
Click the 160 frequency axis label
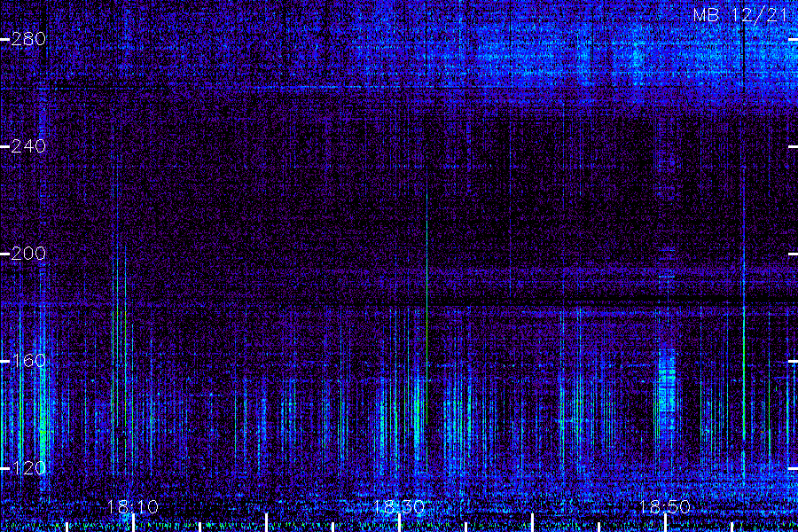pos(28,361)
